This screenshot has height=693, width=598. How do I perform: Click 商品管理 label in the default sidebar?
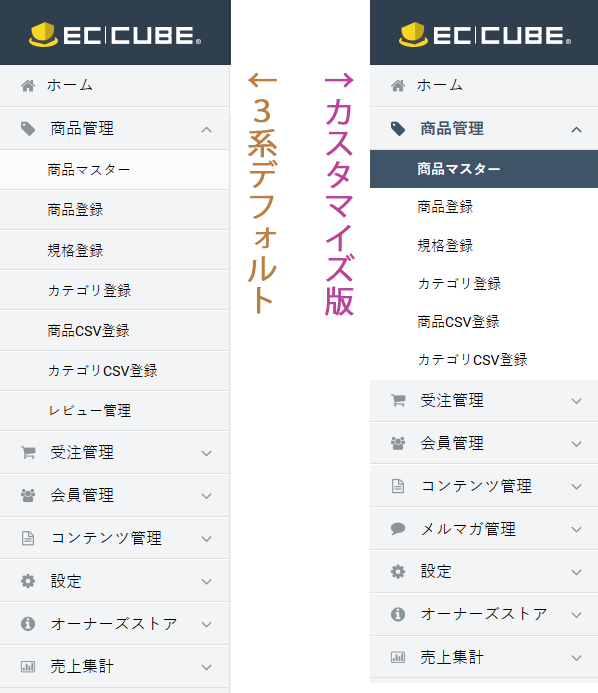click(82, 129)
